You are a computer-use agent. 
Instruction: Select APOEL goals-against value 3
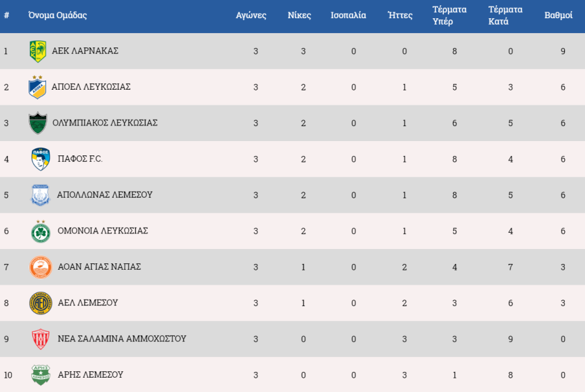510,87
